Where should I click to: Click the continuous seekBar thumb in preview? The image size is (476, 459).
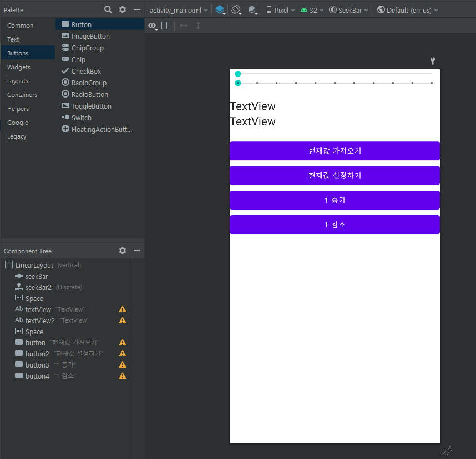point(238,74)
